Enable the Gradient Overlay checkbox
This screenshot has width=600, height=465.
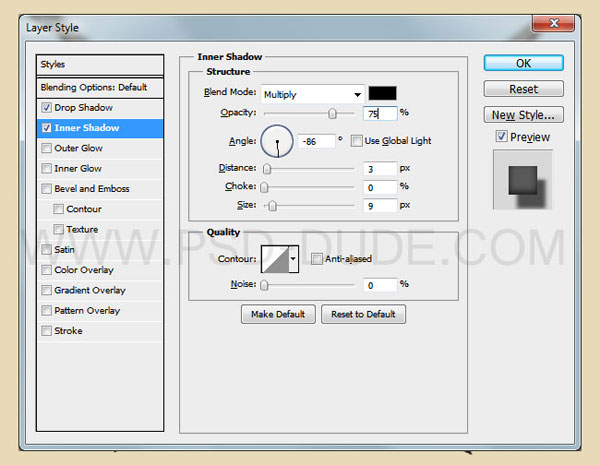[46, 290]
